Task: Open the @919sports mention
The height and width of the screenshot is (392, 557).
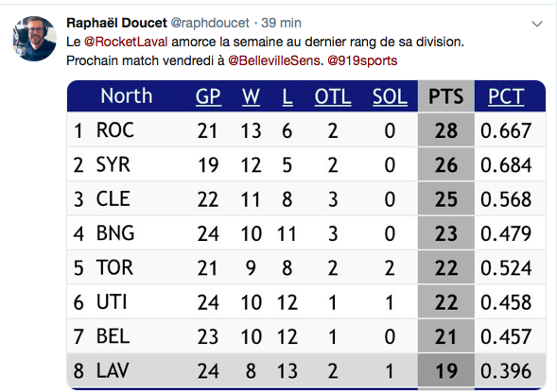Action: pyautogui.click(x=362, y=60)
